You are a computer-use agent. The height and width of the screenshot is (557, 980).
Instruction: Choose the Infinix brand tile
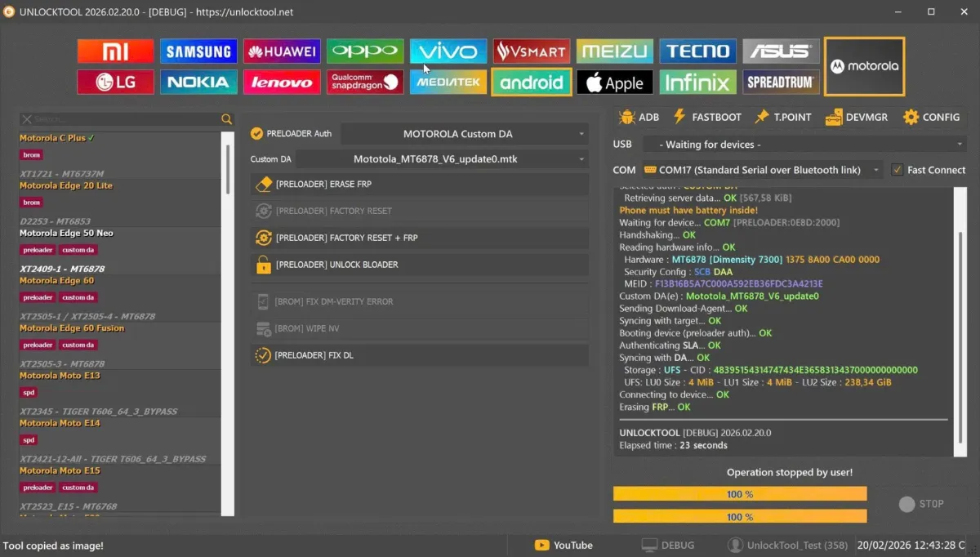698,82
